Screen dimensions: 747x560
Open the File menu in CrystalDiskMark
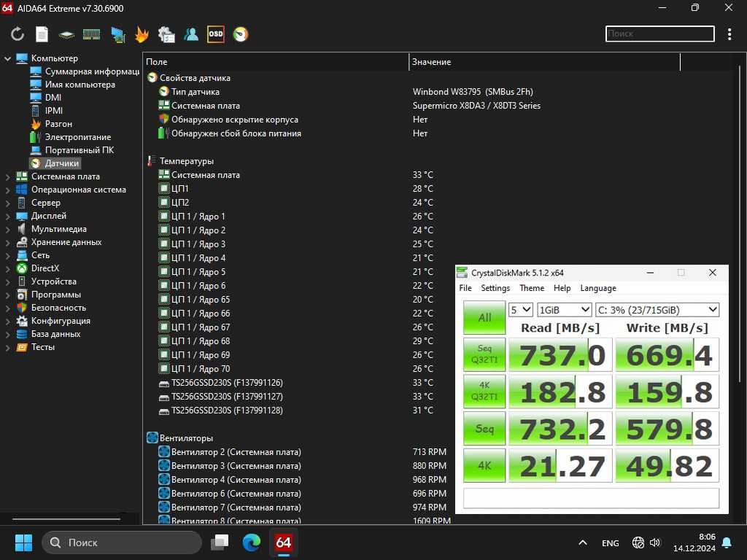pos(465,288)
